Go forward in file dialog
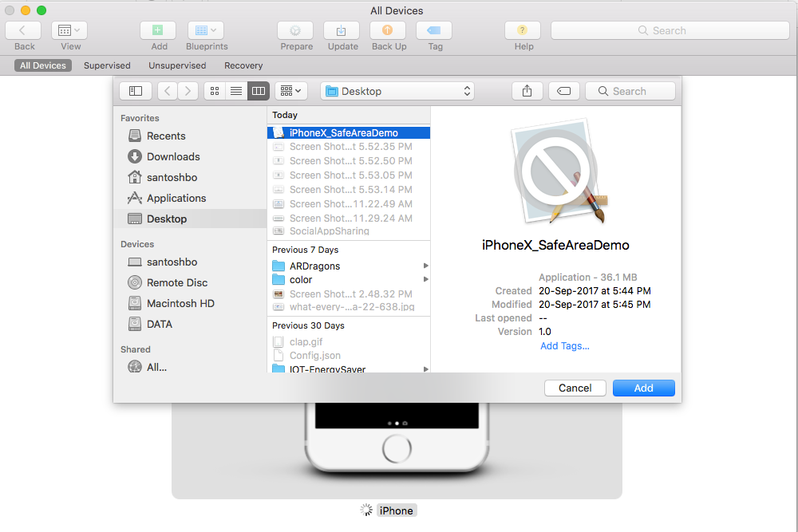The image size is (798, 532). click(188, 91)
